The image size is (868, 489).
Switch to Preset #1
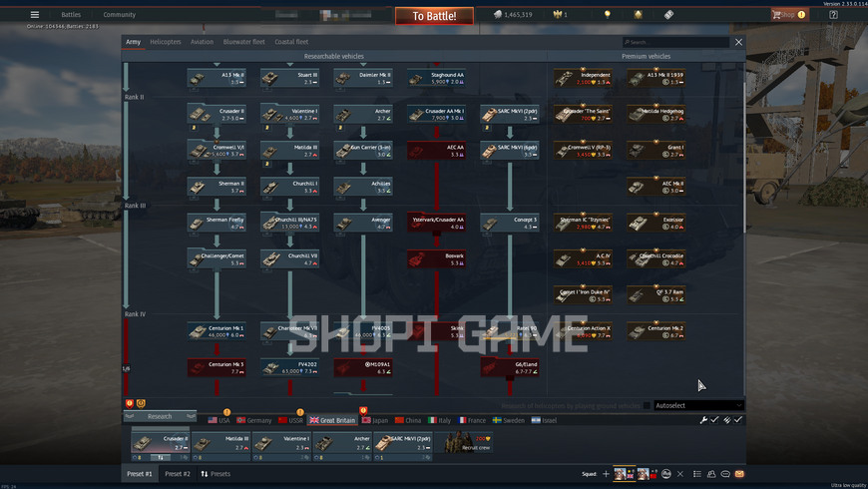click(x=140, y=474)
